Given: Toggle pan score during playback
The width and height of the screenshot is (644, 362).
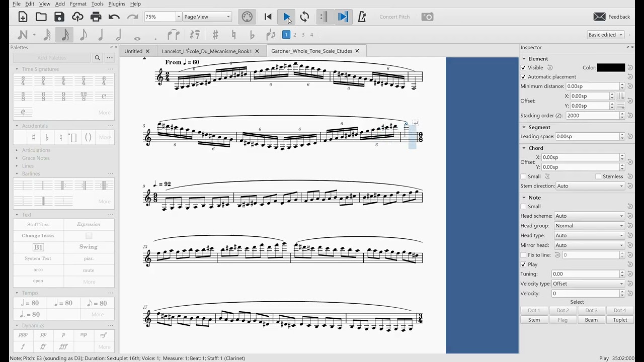Looking at the screenshot, I should point(343,17).
